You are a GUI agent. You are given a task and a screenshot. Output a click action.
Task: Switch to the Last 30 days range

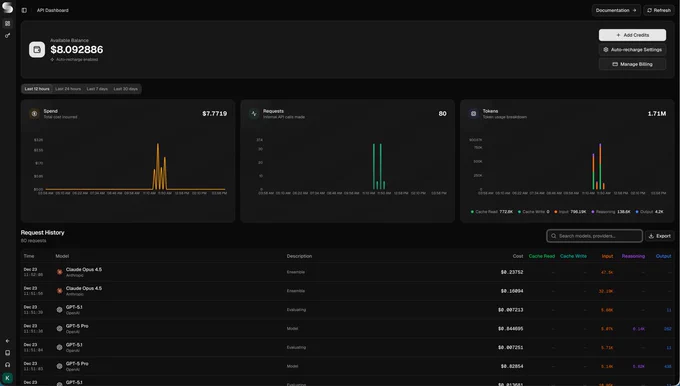(x=126, y=89)
